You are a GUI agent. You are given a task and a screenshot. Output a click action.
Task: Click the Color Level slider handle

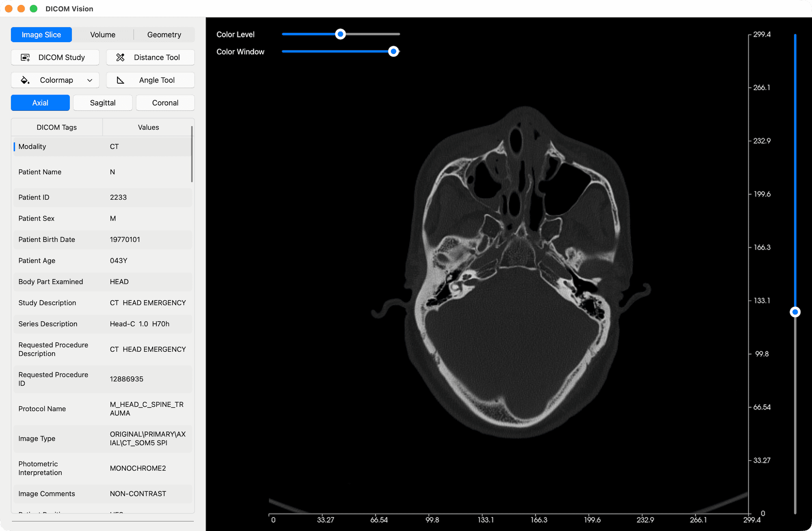click(x=340, y=34)
